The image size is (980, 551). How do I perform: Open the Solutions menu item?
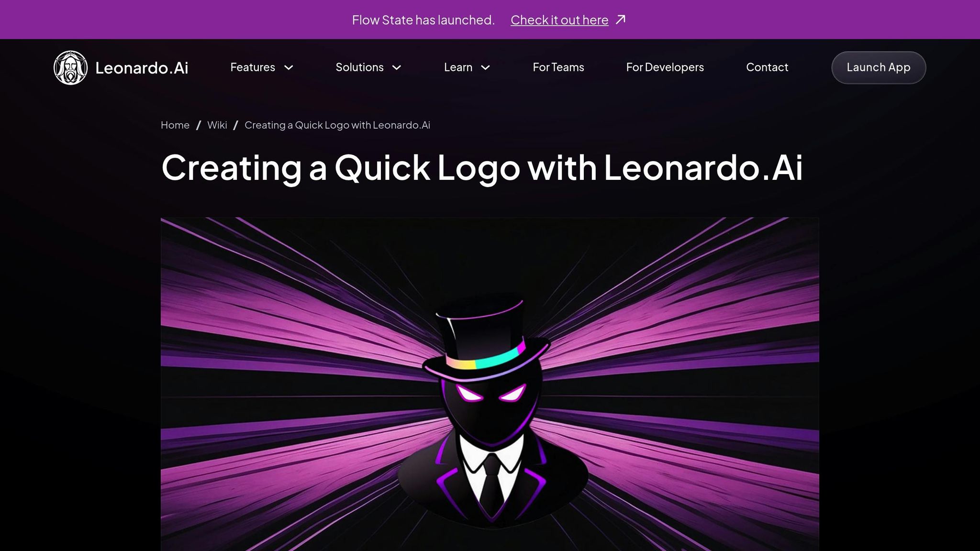359,67
